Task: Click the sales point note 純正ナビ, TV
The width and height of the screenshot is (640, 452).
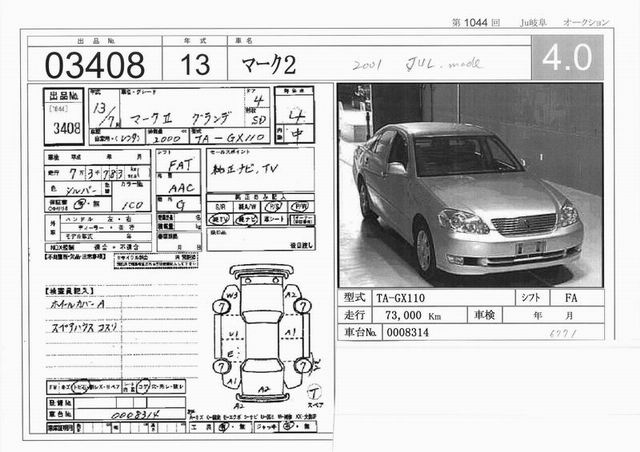Action: (x=244, y=169)
